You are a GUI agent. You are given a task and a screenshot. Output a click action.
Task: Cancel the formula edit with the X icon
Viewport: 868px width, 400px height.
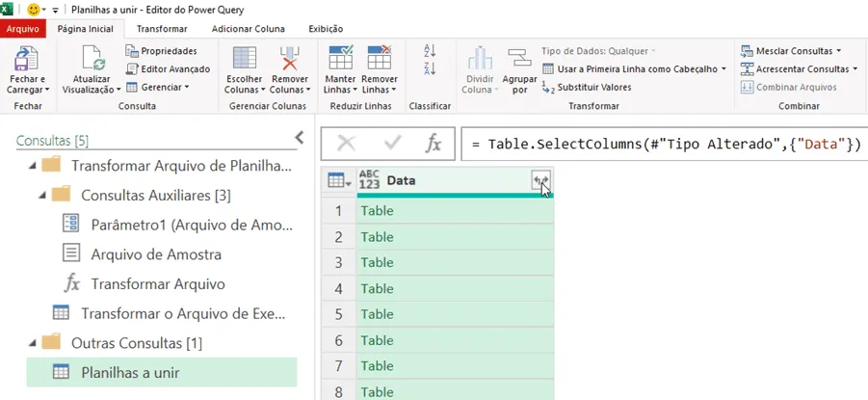click(x=347, y=144)
